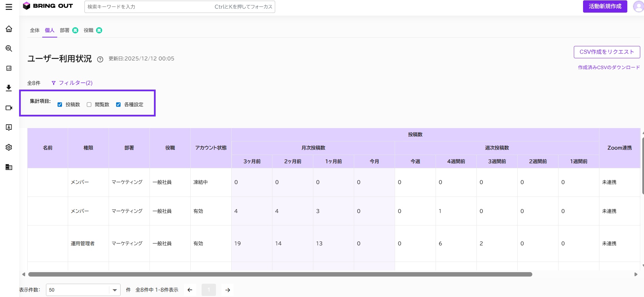Click the 今週 column header
This screenshot has width=644, height=297.
point(415,161)
